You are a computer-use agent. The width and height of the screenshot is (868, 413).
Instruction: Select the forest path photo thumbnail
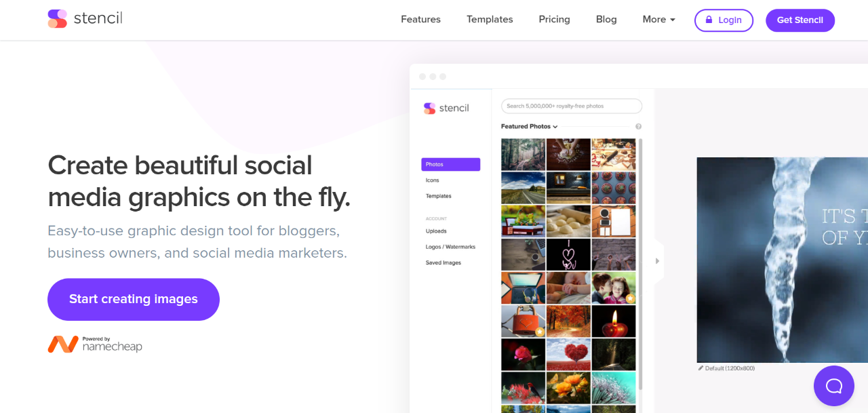coord(523,155)
